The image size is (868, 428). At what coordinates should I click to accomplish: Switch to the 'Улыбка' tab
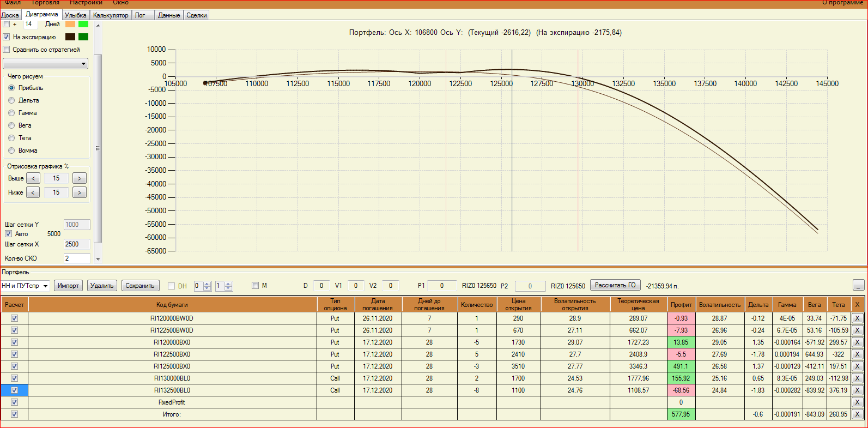[75, 15]
